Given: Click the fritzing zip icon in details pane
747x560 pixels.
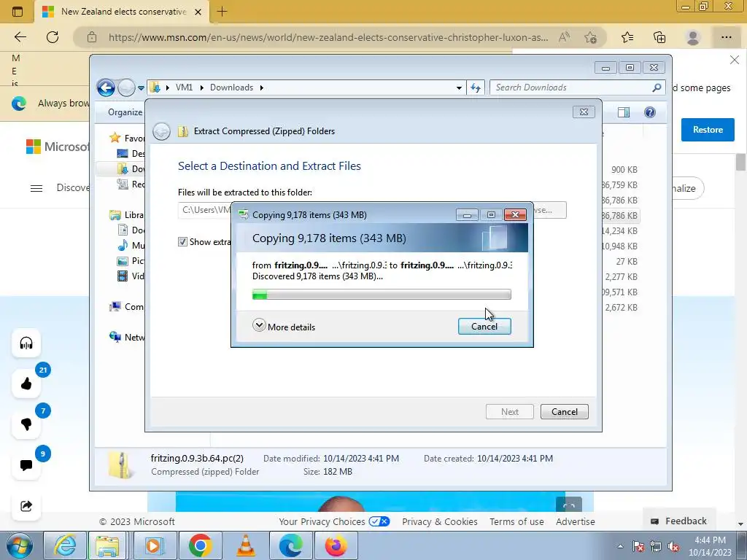Looking at the screenshot, I should point(120,464).
